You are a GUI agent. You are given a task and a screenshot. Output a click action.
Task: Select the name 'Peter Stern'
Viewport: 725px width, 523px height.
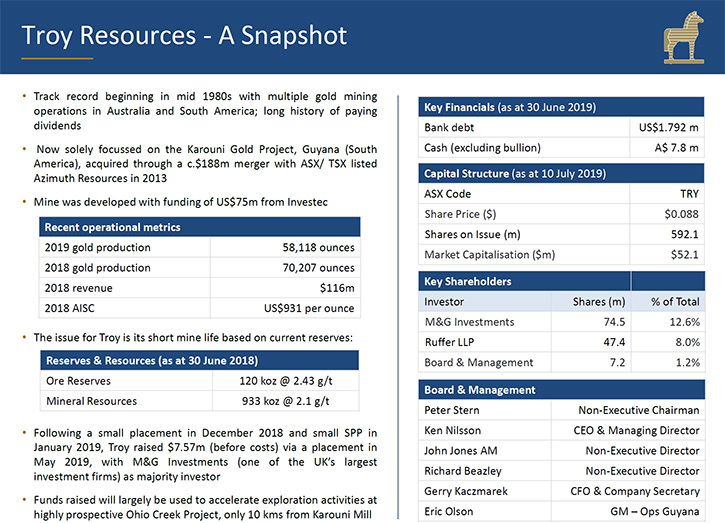click(452, 410)
